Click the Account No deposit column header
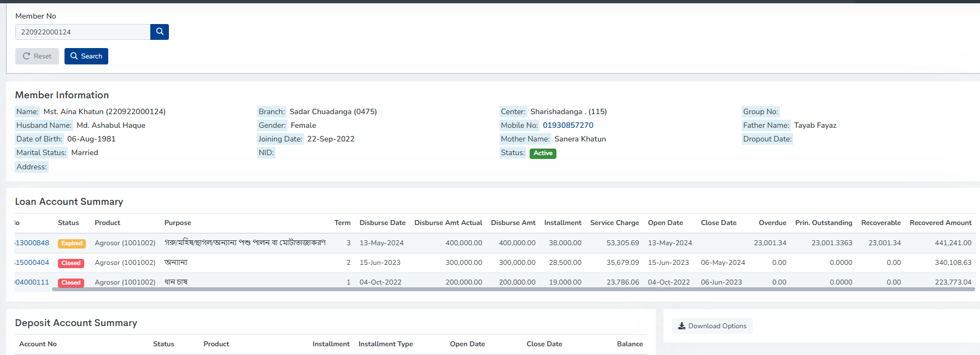The height and width of the screenshot is (355, 980). [x=38, y=344]
